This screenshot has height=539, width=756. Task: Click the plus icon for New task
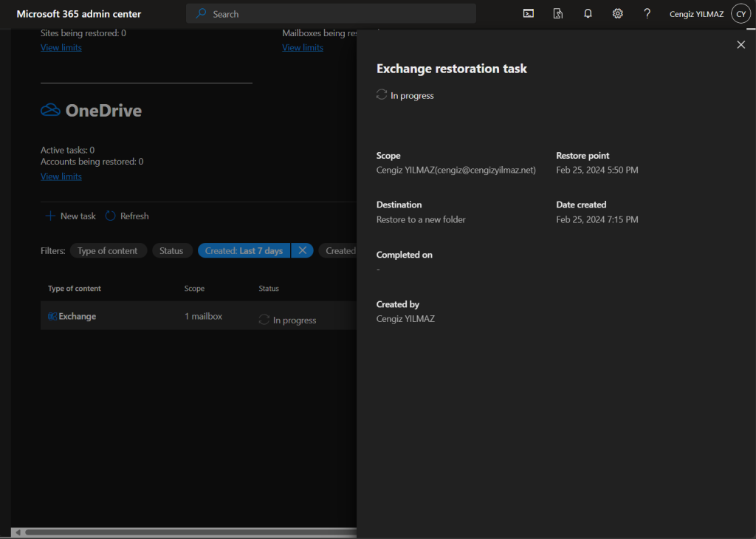[x=50, y=216]
